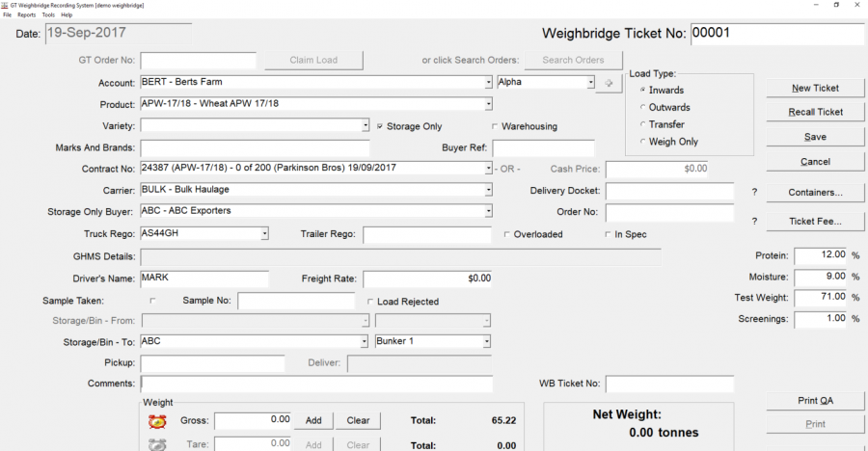The image size is (868, 451).
Task: Click the question mark beside Containers
Action: tap(754, 193)
